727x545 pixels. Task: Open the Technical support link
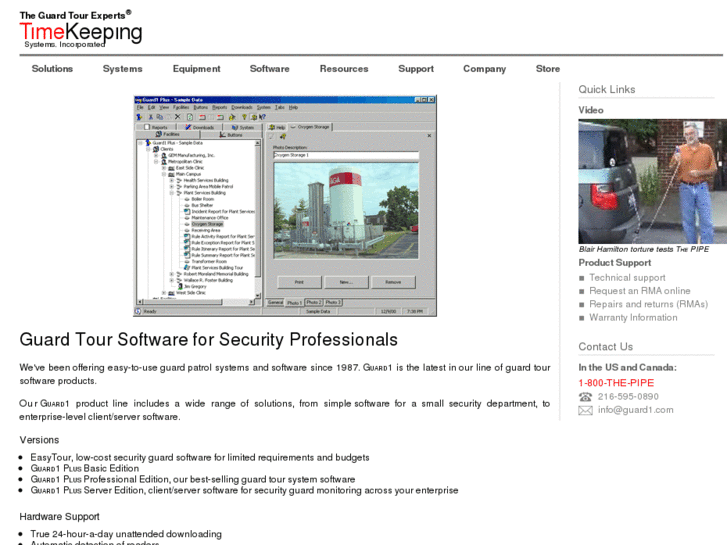(627, 277)
